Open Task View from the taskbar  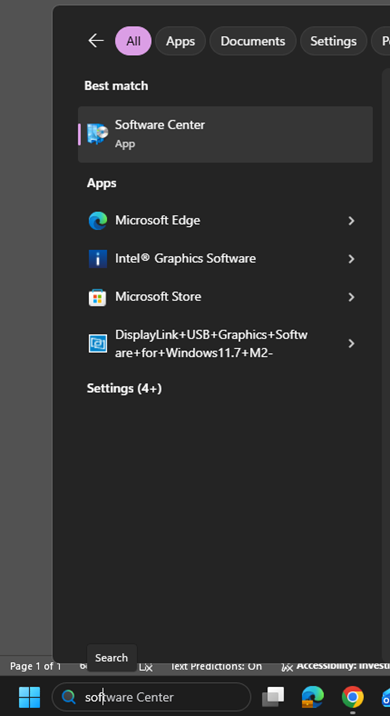[x=273, y=697]
